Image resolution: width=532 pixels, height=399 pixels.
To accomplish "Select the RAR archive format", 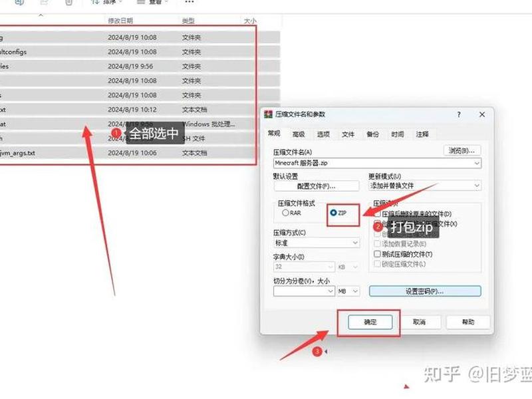I will tap(291, 213).
